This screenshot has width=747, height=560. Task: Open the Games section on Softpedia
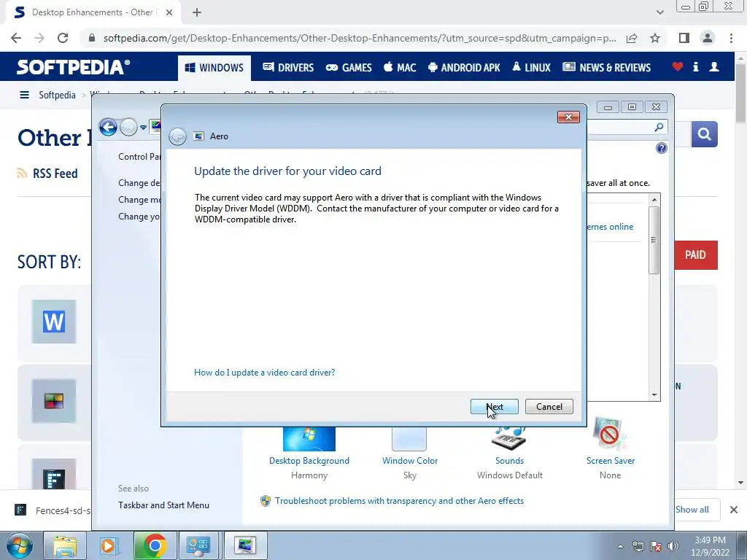click(x=349, y=68)
